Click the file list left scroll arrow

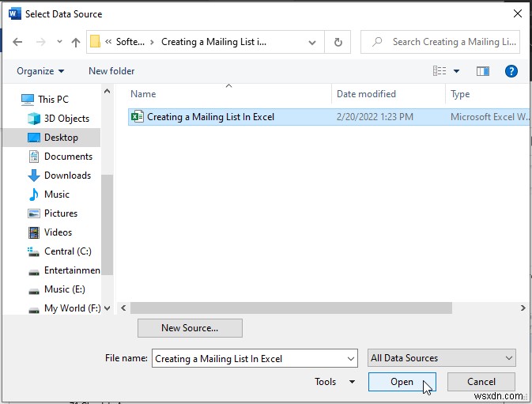pos(123,308)
